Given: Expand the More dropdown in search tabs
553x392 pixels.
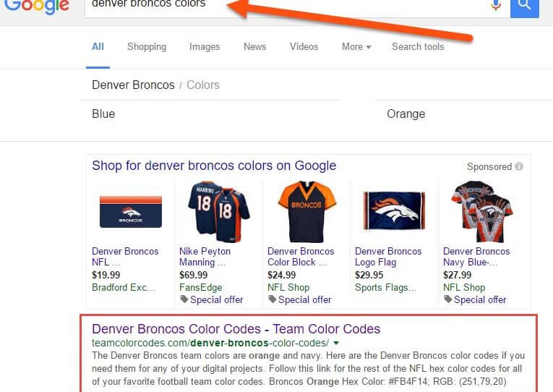Looking at the screenshot, I should (356, 46).
